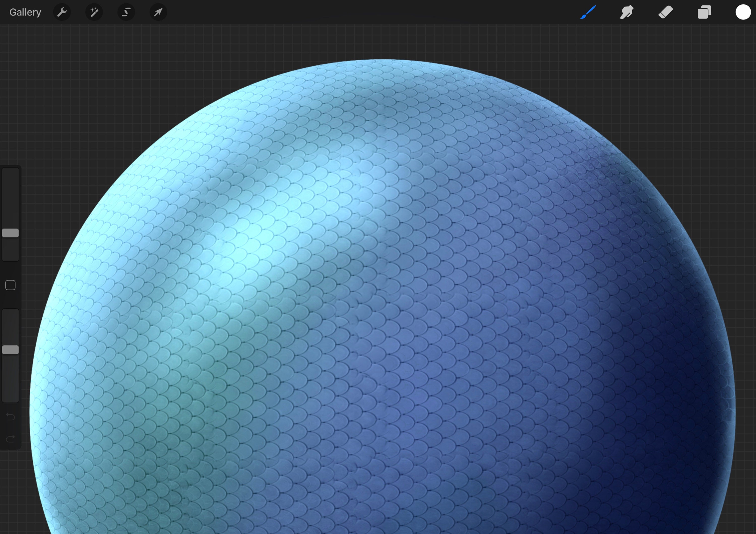Toggle the Paint tool active state
Image resolution: width=756 pixels, height=534 pixels.
(588, 12)
